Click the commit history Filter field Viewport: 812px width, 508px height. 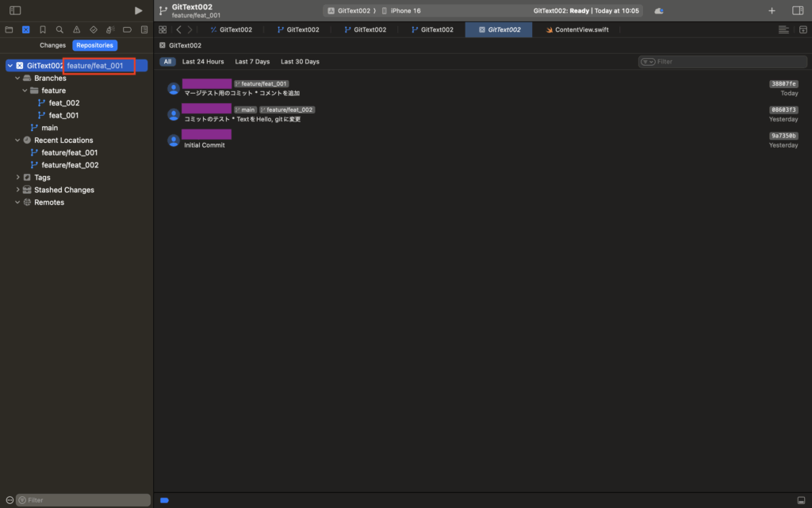(722, 62)
